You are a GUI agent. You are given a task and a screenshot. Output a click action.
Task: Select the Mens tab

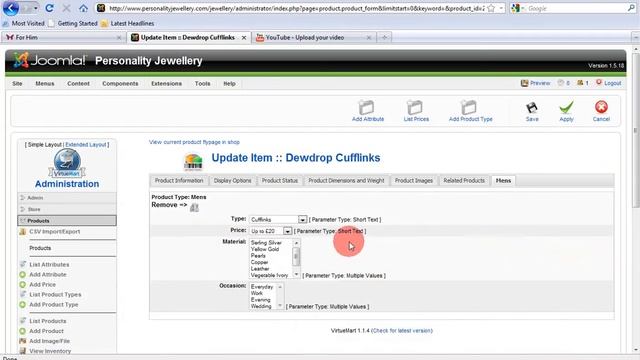(x=503, y=180)
